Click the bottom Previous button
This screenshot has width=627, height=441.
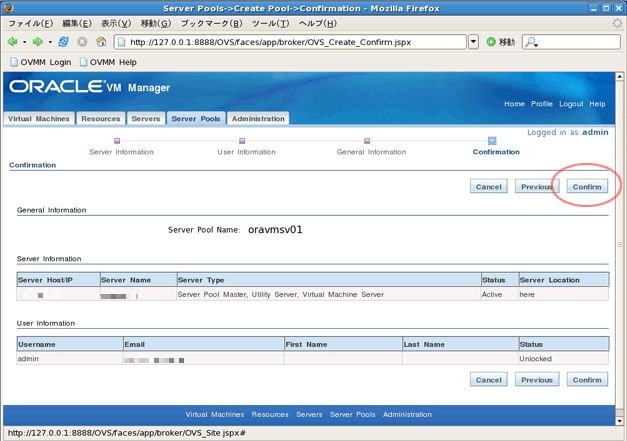(537, 380)
